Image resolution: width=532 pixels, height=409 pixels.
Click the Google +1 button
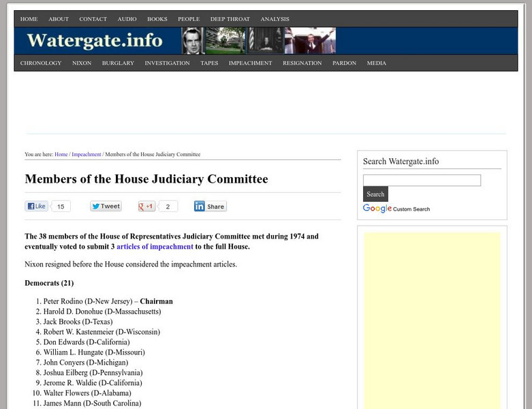[x=146, y=206]
